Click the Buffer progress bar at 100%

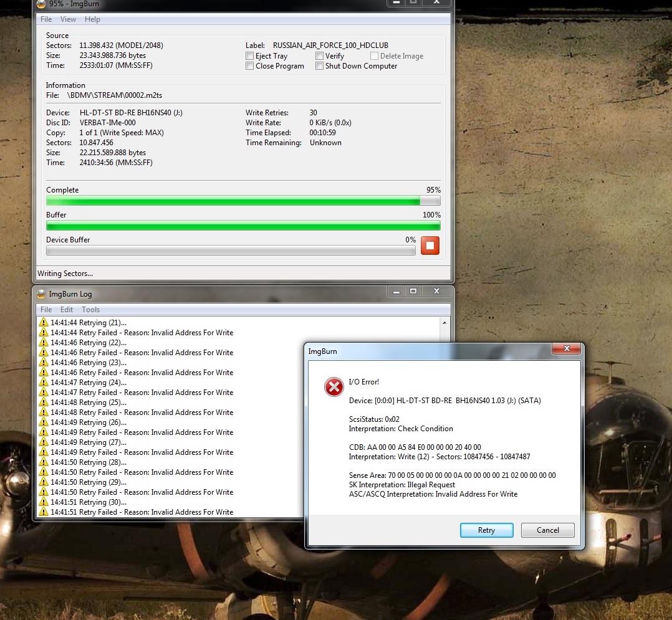pos(243,226)
